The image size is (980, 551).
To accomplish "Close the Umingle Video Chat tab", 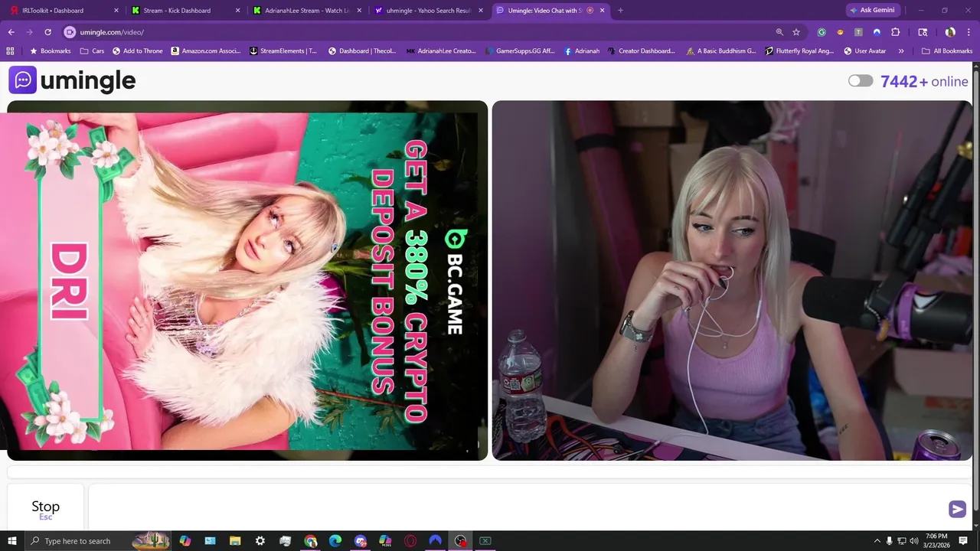I will click(x=603, y=11).
